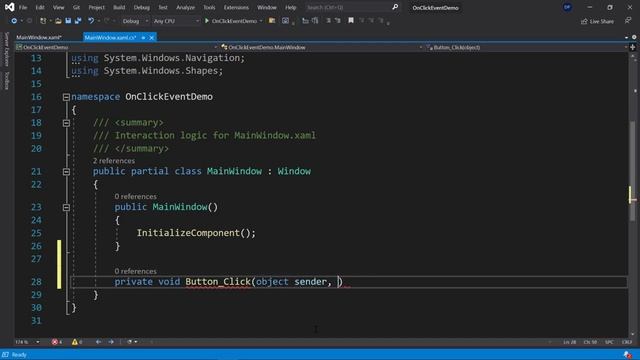Open the Help menu
This screenshot has width=640, height=360.
[x=291, y=7]
